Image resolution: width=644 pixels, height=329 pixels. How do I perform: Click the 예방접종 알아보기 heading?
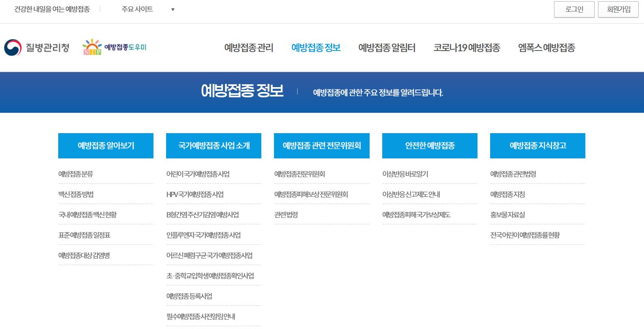point(106,146)
